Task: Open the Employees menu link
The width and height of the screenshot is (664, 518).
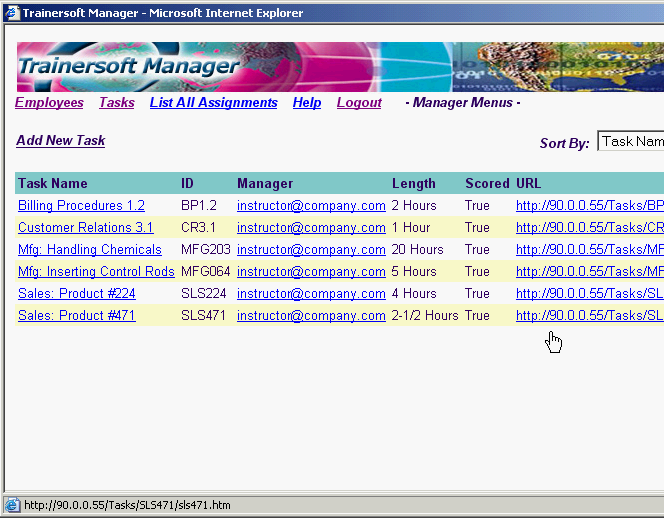Action: [49, 102]
